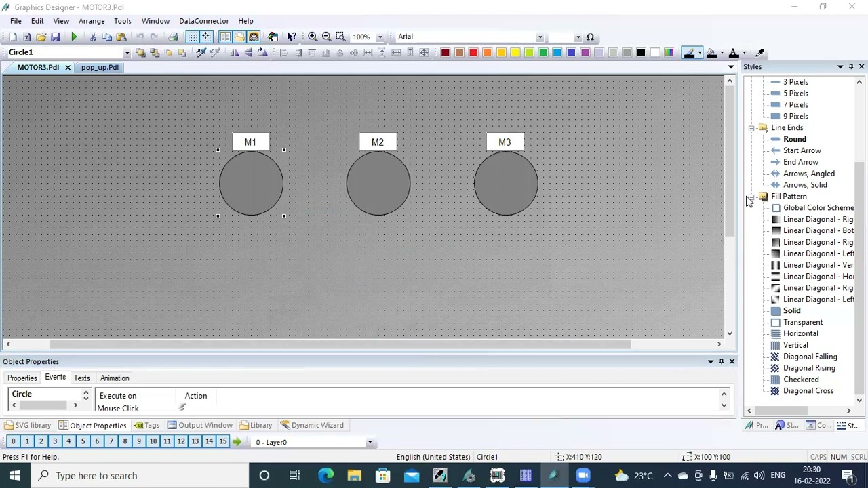This screenshot has height=488, width=868.
Task: Select the M2 circle on canvas
Action: click(378, 183)
